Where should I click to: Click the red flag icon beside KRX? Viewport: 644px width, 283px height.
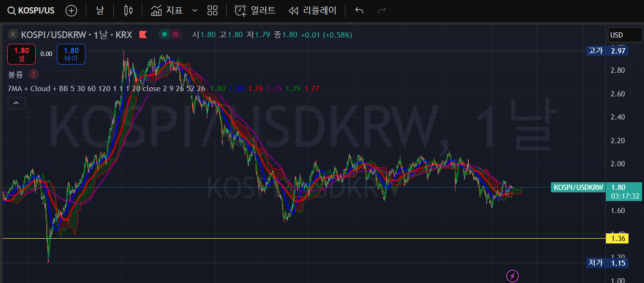click(x=143, y=35)
